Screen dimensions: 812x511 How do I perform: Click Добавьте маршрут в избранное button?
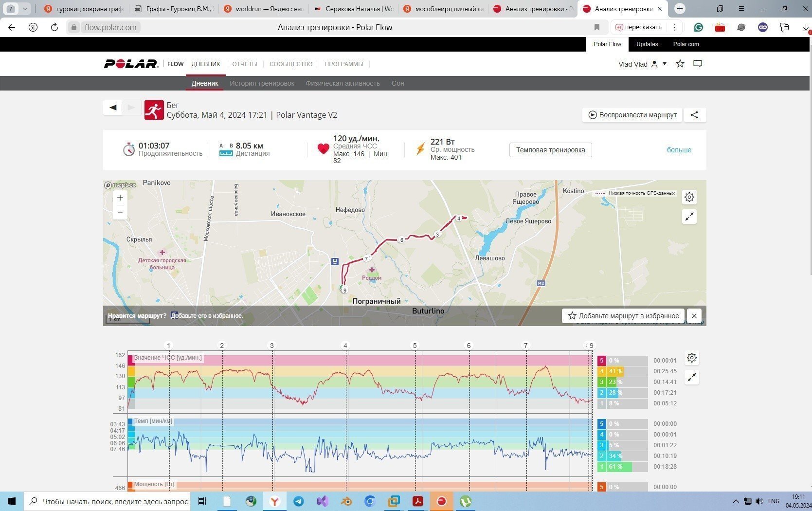click(623, 316)
